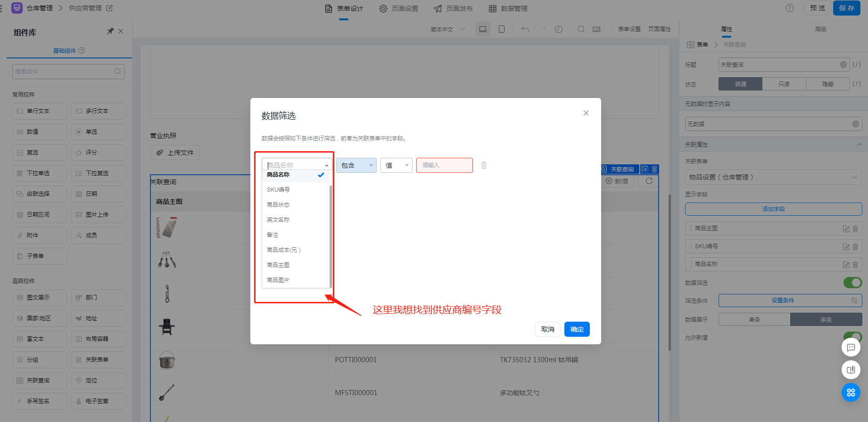This screenshot has height=422, width=868.
Task: Open the 物品设置（仓库管理）dropdown
Action: point(774,177)
